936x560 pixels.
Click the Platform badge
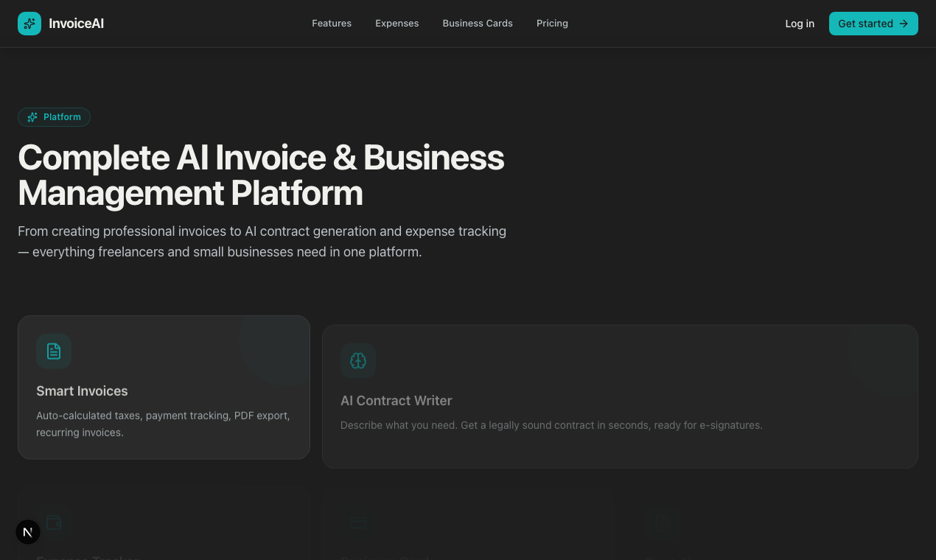(x=54, y=116)
